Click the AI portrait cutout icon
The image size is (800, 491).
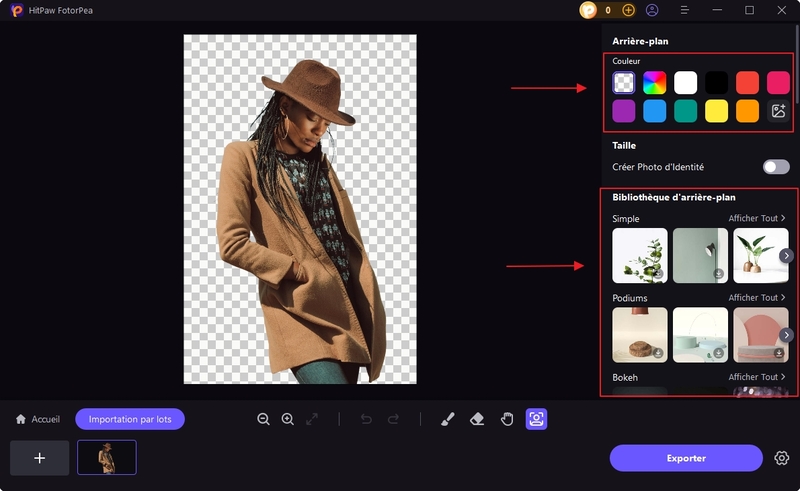(536, 419)
